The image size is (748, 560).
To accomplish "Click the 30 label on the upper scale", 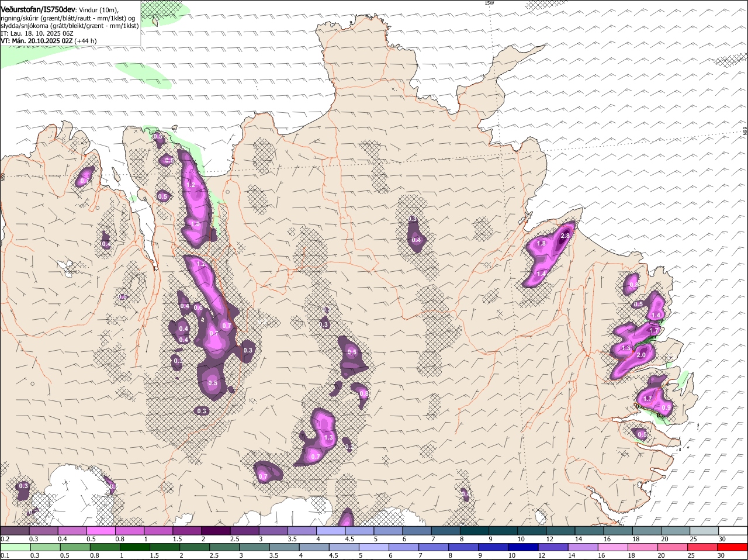I will 722,539.
